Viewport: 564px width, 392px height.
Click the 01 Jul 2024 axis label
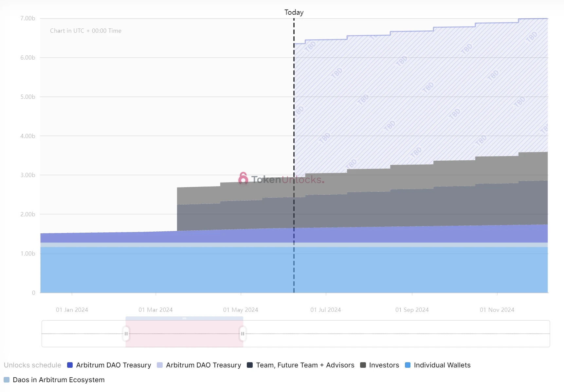pos(325,310)
